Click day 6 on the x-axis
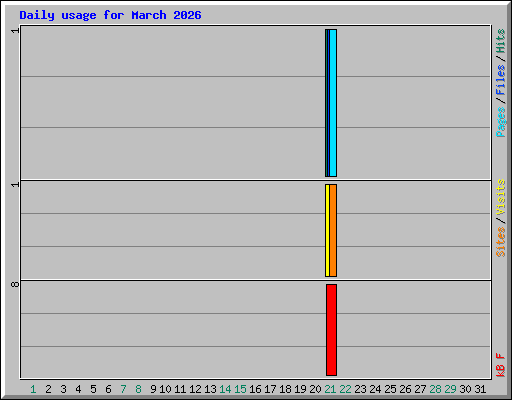The width and height of the screenshot is (512, 400). tap(108, 389)
